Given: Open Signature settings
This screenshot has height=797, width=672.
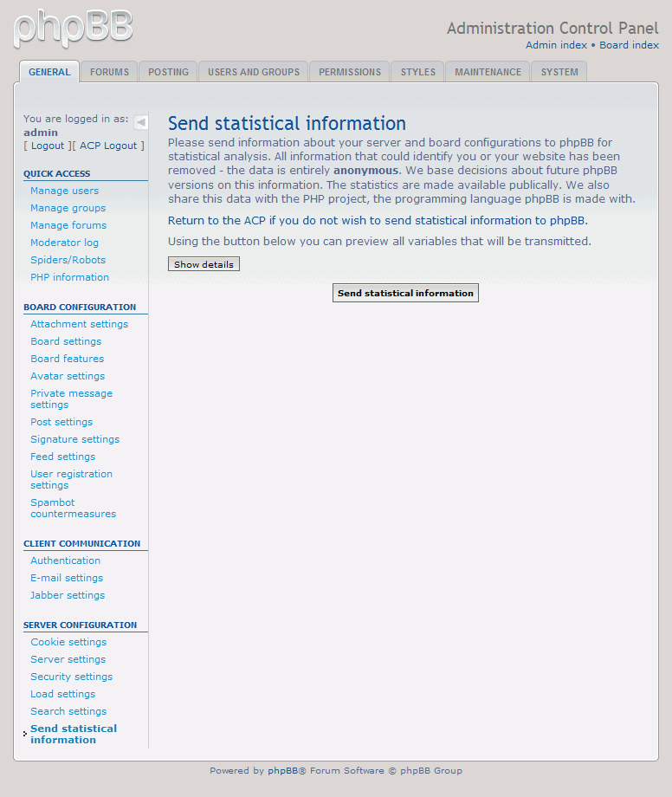Looking at the screenshot, I should [x=75, y=439].
